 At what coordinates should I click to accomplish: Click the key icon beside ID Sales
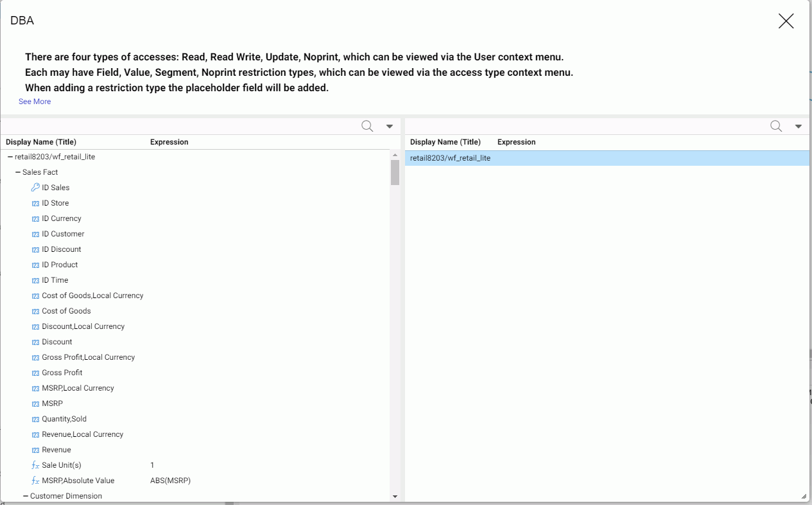tap(35, 188)
